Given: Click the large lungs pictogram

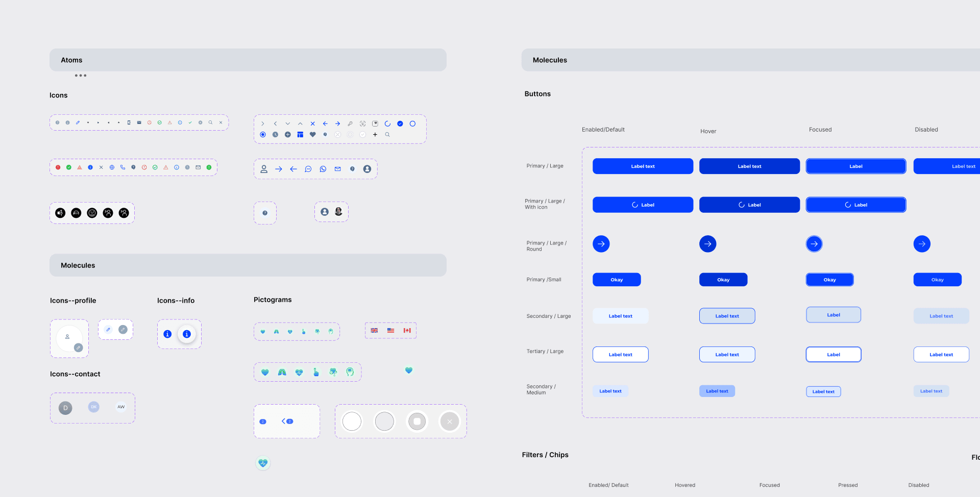Looking at the screenshot, I should click(x=282, y=372).
